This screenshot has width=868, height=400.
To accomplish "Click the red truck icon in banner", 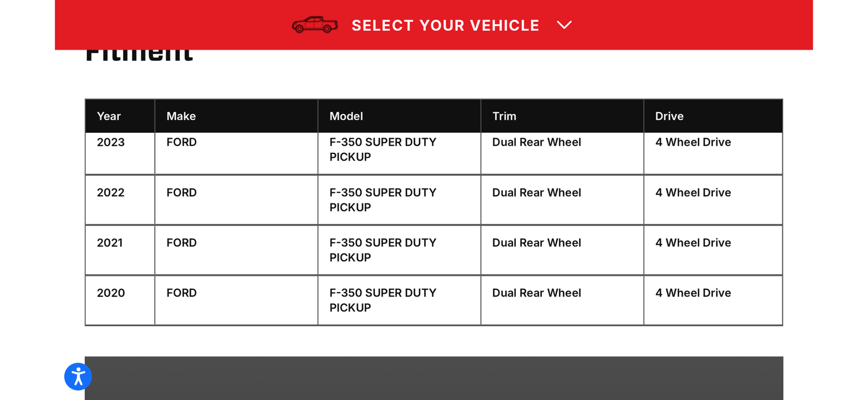I will [315, 25].
